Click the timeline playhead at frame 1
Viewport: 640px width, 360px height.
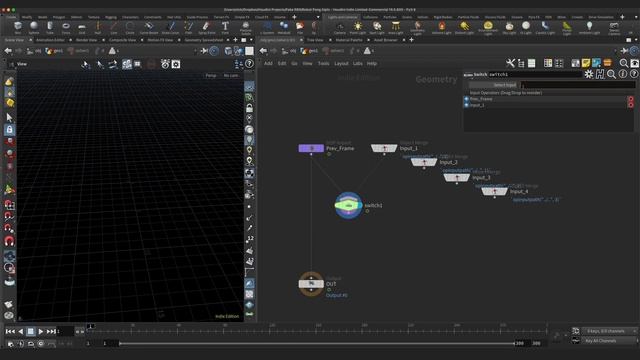point(91,326)
